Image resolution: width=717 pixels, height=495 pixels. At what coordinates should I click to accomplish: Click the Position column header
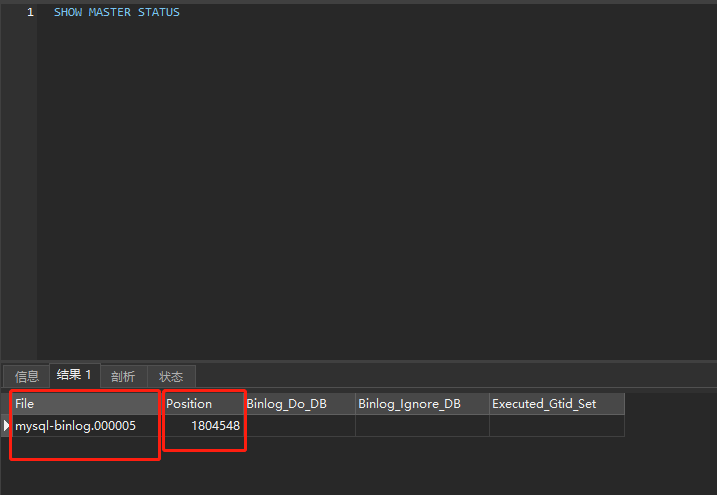pos(202,404)
